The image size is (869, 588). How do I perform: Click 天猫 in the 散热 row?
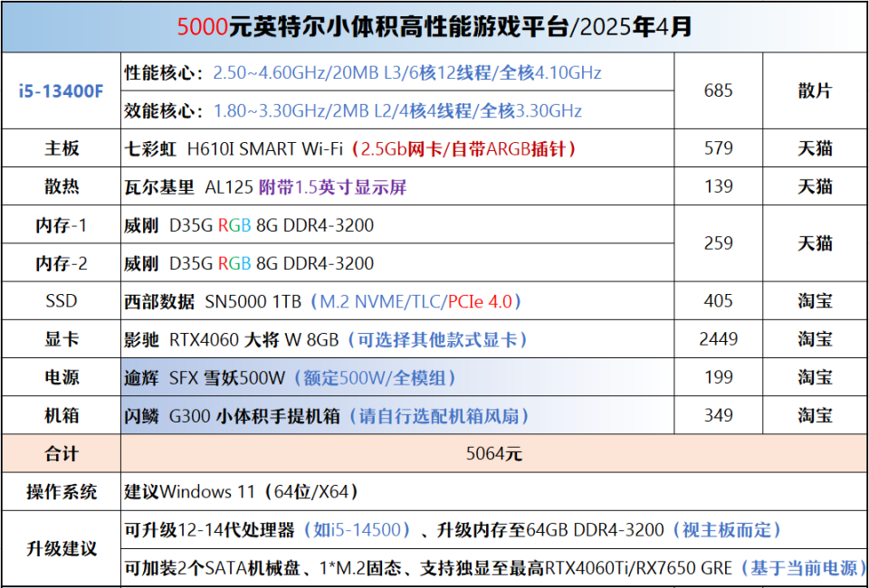(816, 186)
